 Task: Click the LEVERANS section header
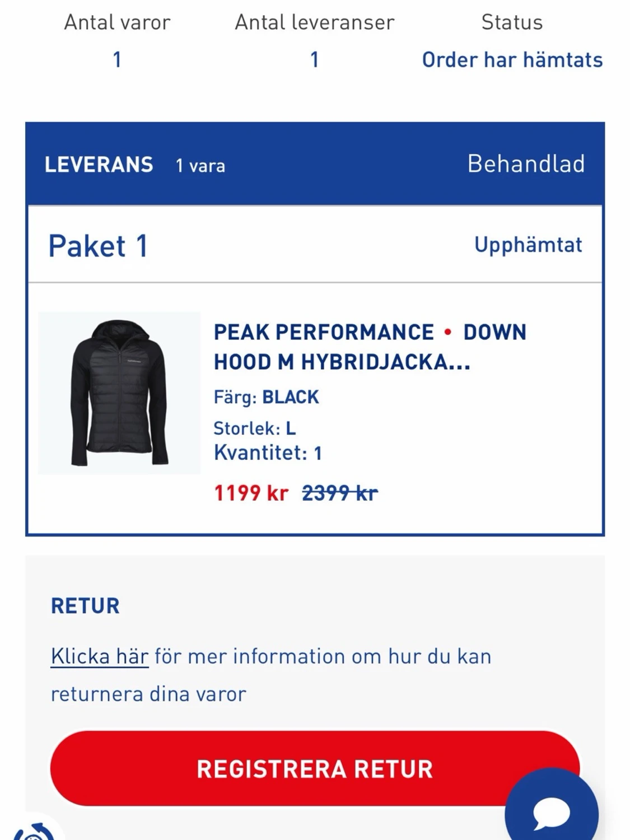click(x=97, y=164)
